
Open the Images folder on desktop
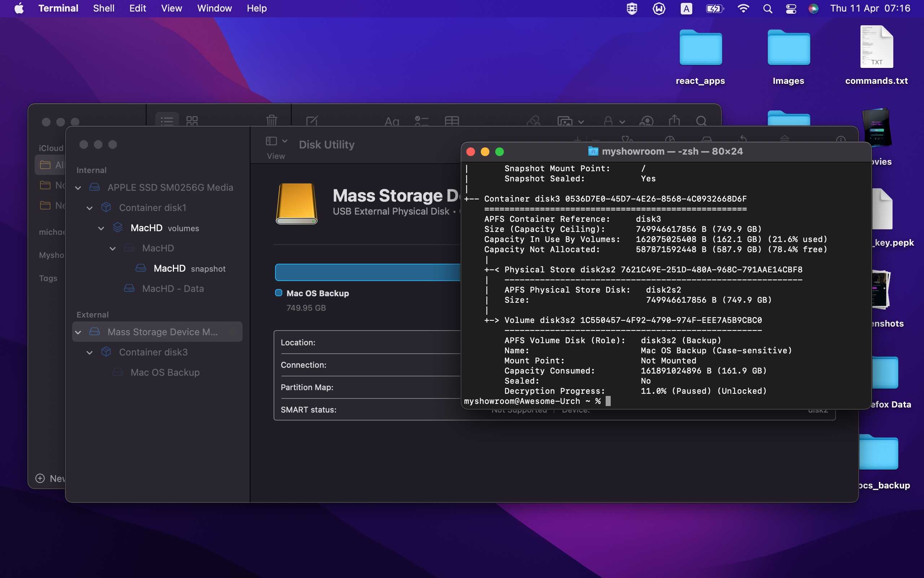point(788,48)
